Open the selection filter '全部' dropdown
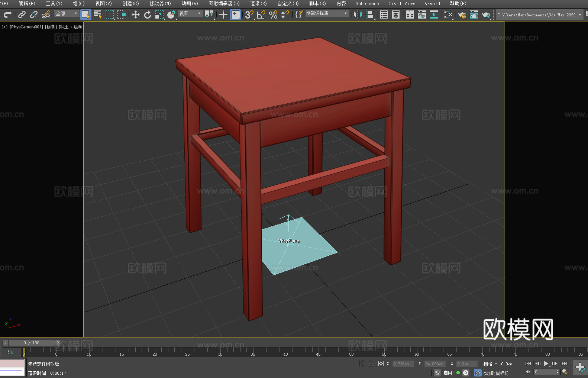 pyautogui.click(x=67, y=13)
